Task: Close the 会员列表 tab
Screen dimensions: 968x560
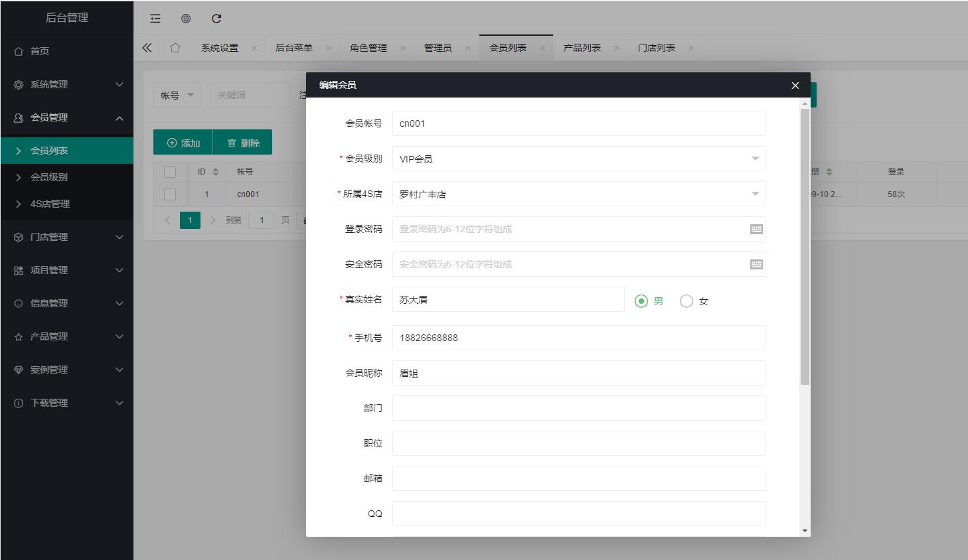Action: click(x=542, y=48)
